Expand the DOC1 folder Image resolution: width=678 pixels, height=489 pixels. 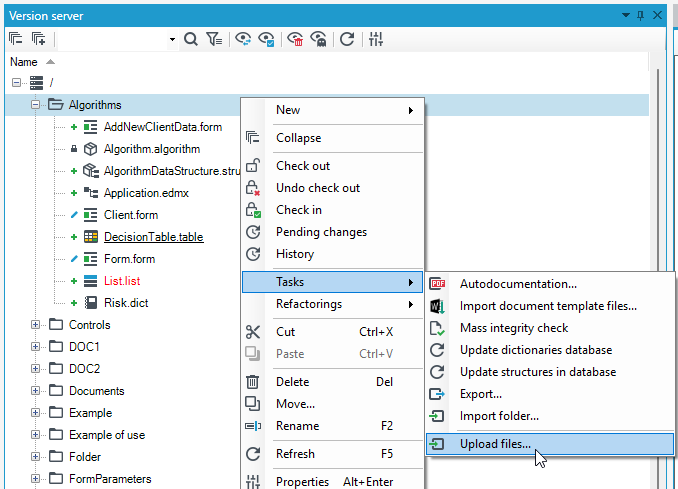[x=35, y=347]
